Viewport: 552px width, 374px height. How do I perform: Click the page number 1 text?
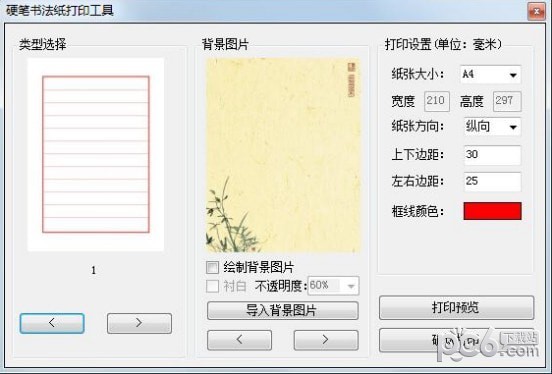[x=94, y=270]
